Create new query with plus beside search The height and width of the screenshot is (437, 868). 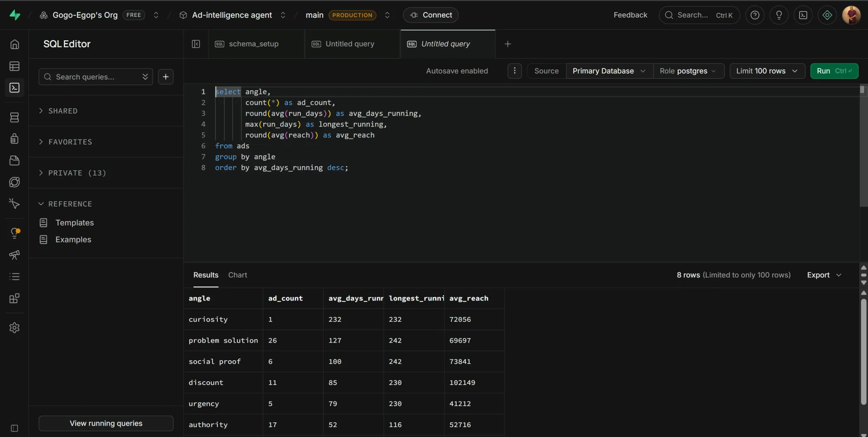(166, 77)
